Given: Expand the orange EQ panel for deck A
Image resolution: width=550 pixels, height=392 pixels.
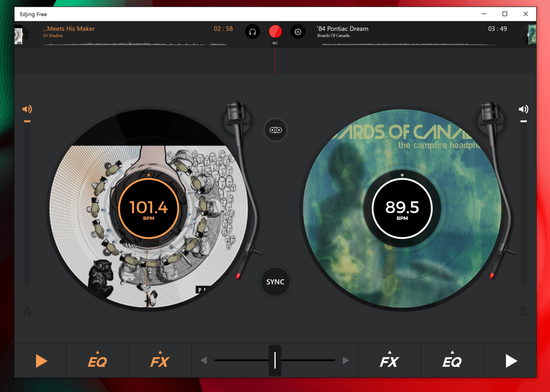Looking at the screenshot, I should (98, 360).
